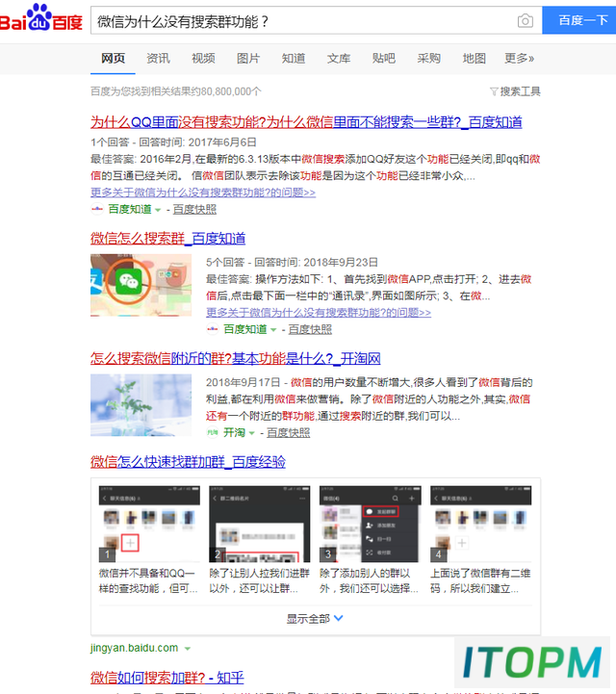Open 百度快照 of 微信怎么搜索群 result

pos(310,329)
